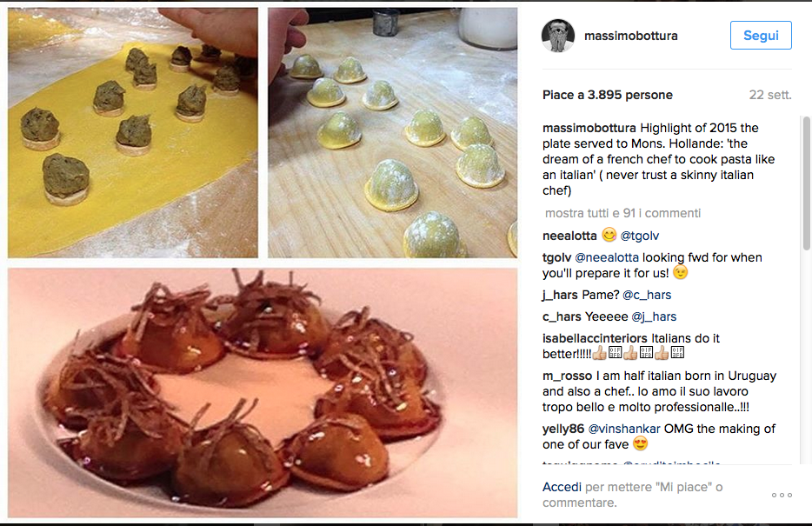Click the Accedi login link
The width and height of the screenshot is (812, 526).
click(560, 486)
